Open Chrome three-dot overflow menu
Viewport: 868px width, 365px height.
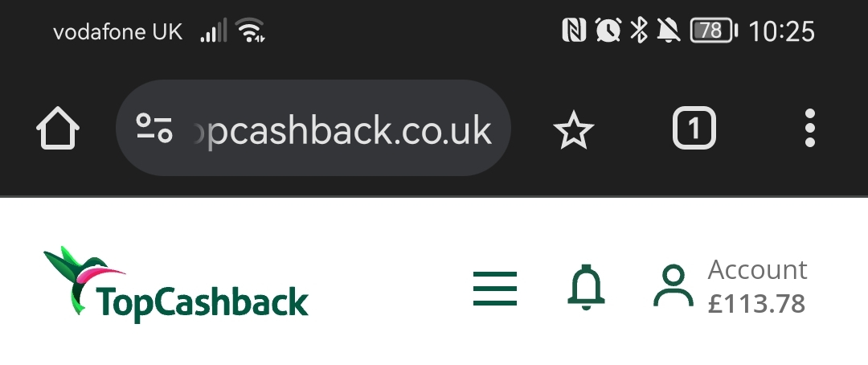pyautogui.click(x=810, y=128)
